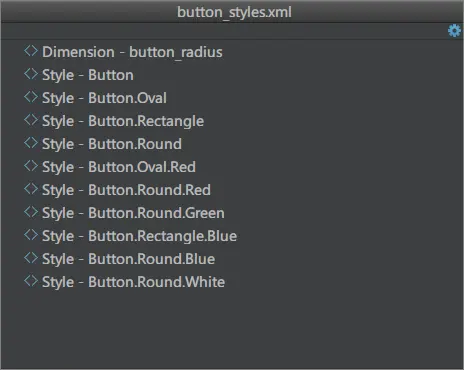This screenshot has width=464, height=370.
Task: Open the settings gear icon
Action: pos(454,31)
